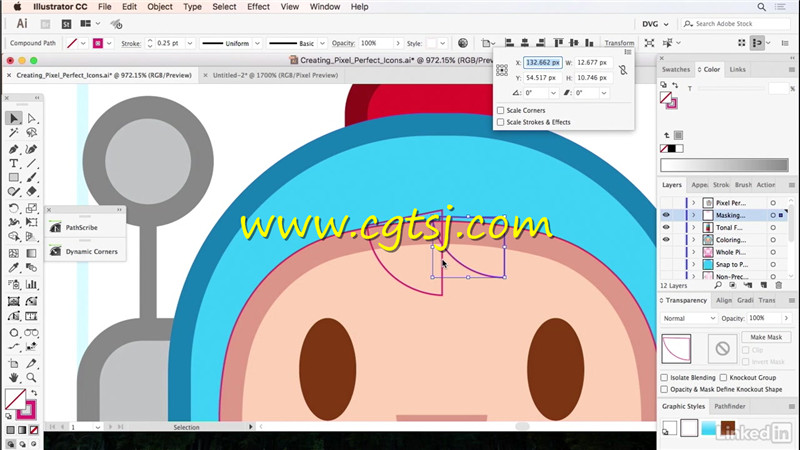The height and width of the screenshot is (450, 800).
Task: Toggle Isolate Blending checkbox
Action: point(664,378)
